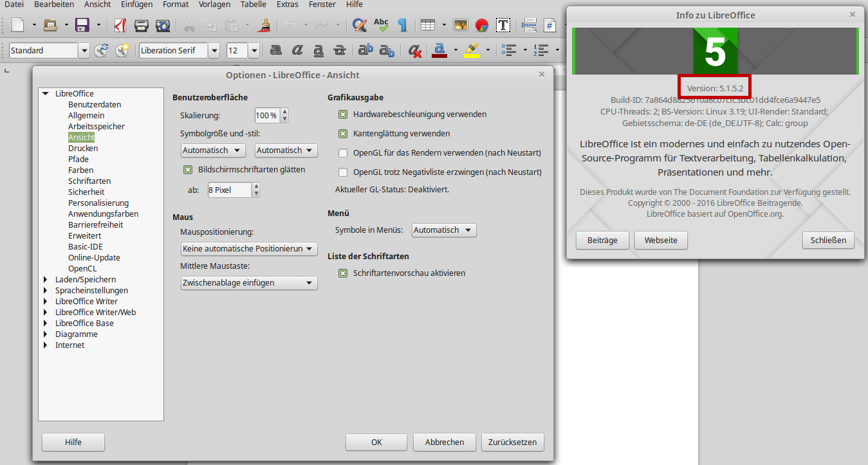
Task: Open the Ansicht menu
Action: click(97, 5)
